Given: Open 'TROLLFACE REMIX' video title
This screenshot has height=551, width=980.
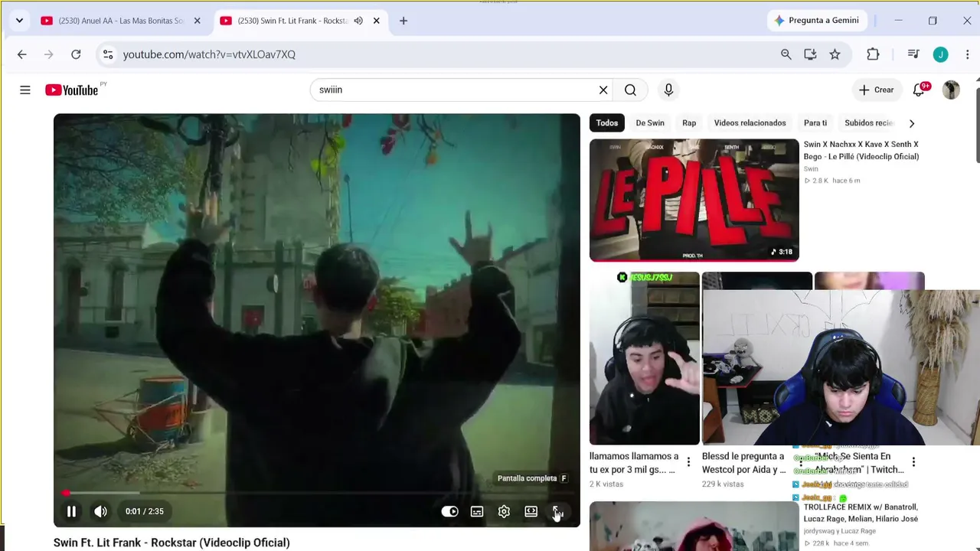Looking at the screenshot, I should [860, 513].
